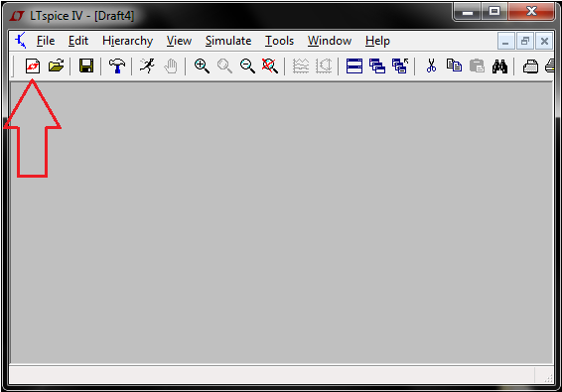Image resolution: width=562 pixels, height=392 pixels.
Task: Open Control Panel via hammer icon
Action: [117, 65]
